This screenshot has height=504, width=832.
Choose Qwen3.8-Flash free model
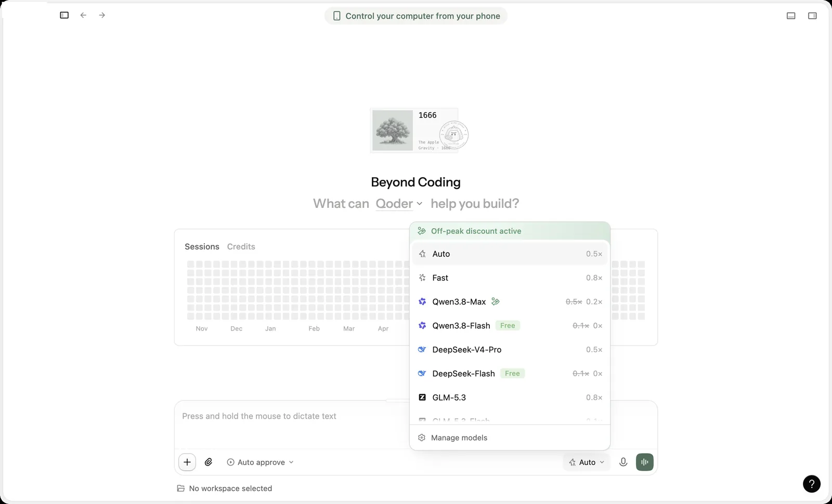[x=510, y=326]
